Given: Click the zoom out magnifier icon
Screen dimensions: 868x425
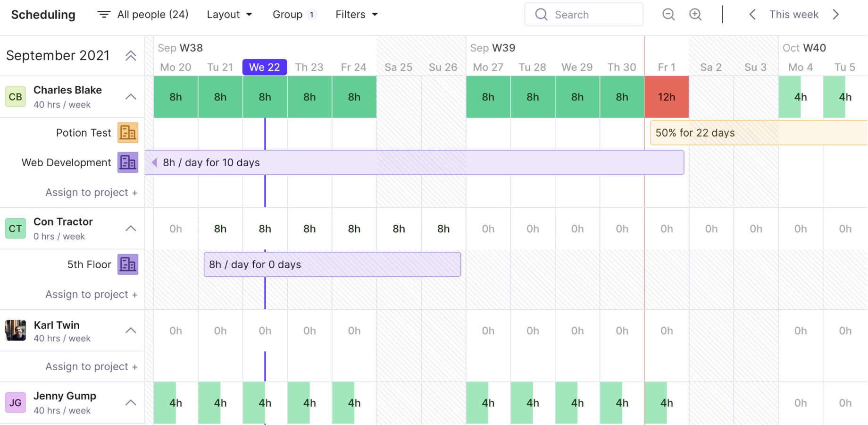Looking at the screenshot, I should tap(668, 15).
